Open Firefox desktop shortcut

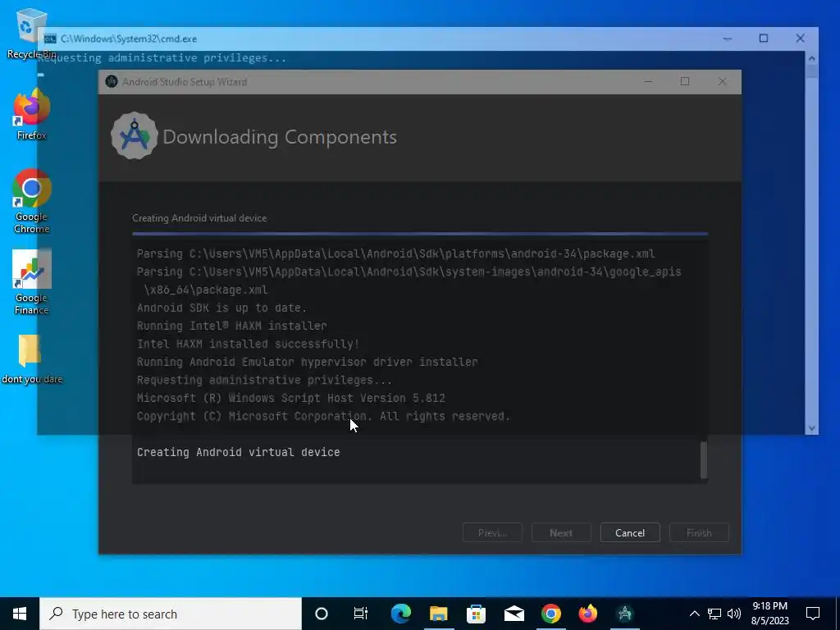[31, 115]
